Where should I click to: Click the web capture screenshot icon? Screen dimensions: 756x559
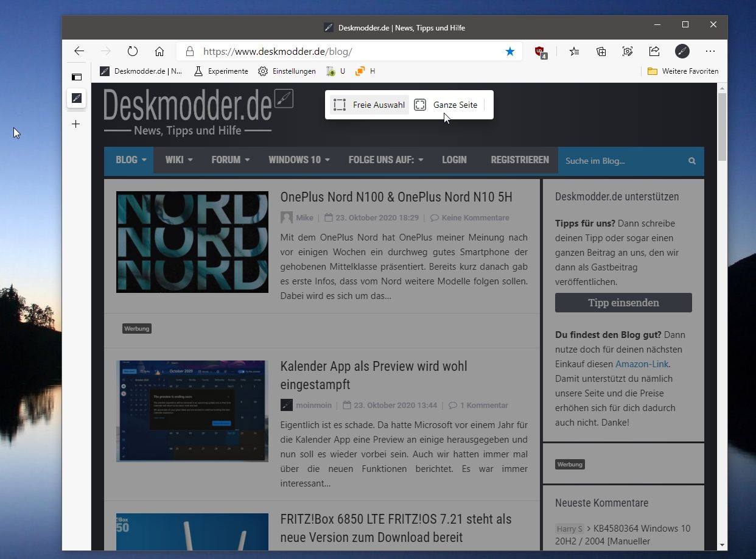click(628, 52)
